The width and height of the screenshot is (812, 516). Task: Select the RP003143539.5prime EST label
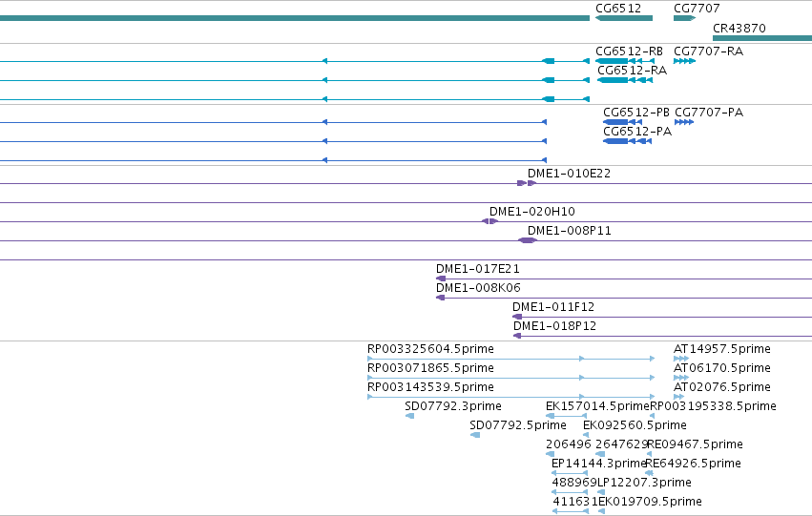(x=430, y=387)
